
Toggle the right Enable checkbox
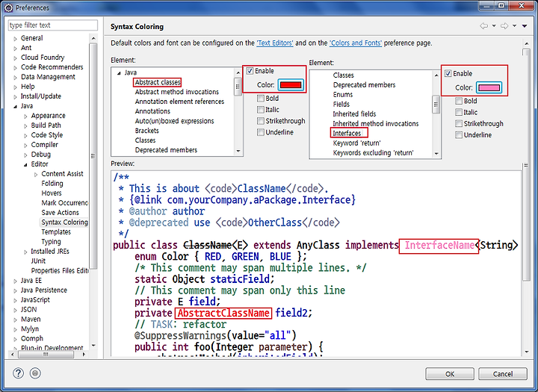coord(448,73)
